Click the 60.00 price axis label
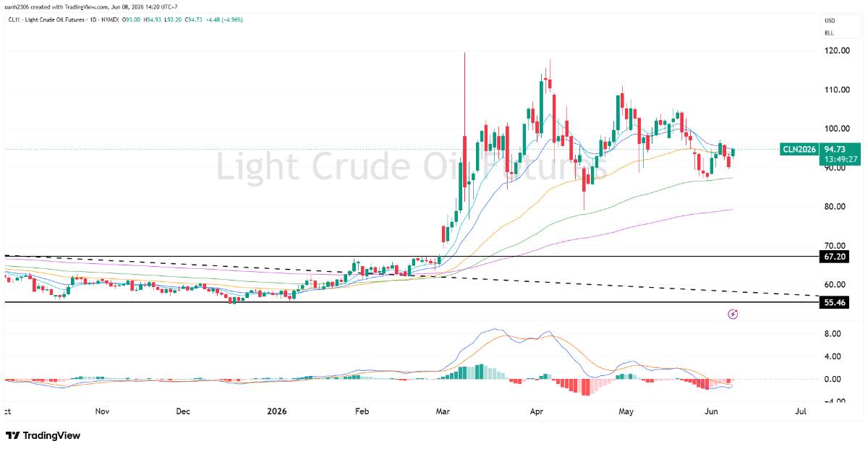Viewport: 868px width, 449px height. (x=835, y=285)
